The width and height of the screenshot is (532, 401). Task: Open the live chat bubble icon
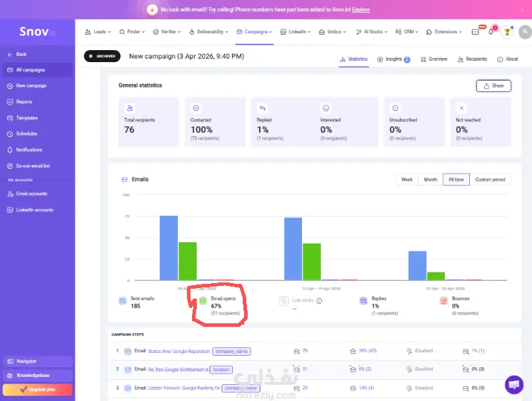pyautogui.click(x=514, y=385)
